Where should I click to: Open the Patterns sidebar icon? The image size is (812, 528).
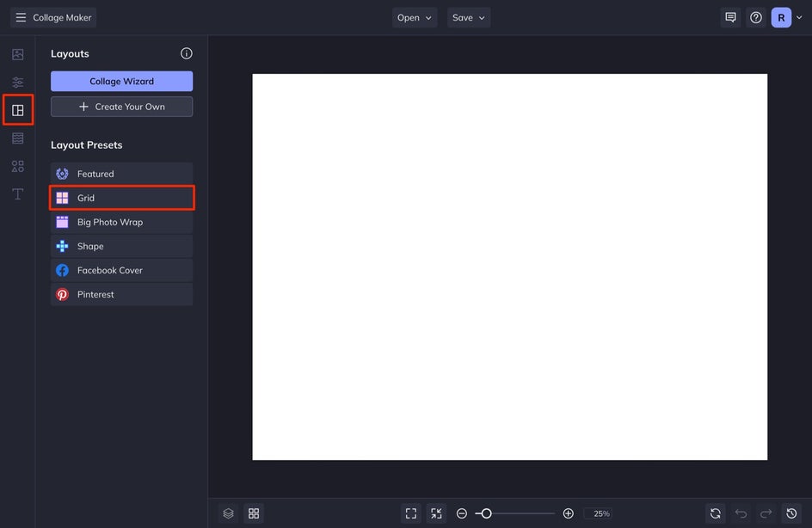point(17,138)
